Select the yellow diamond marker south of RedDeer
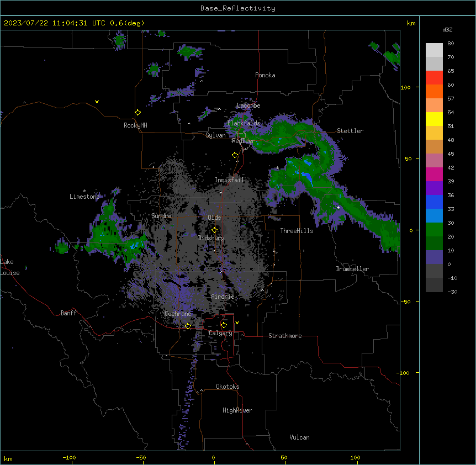 coord(235,155)
